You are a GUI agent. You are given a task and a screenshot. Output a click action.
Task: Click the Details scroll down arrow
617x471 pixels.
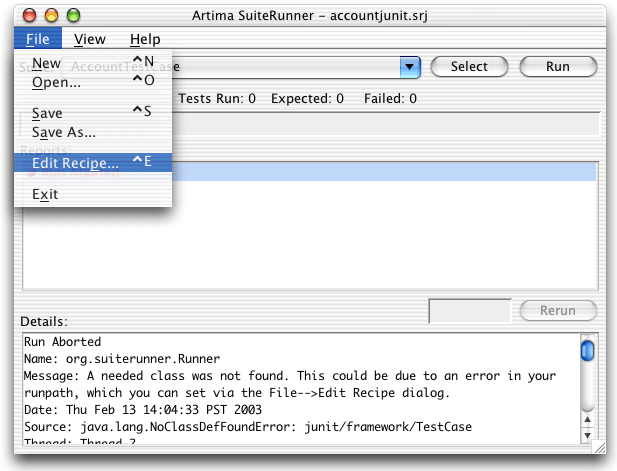coord(587,435)
